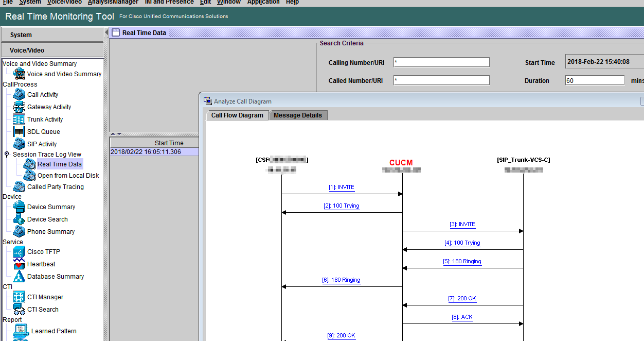
Task: Select the 2018/02/22 16:05:11.306 row
Action: [154, 152]
